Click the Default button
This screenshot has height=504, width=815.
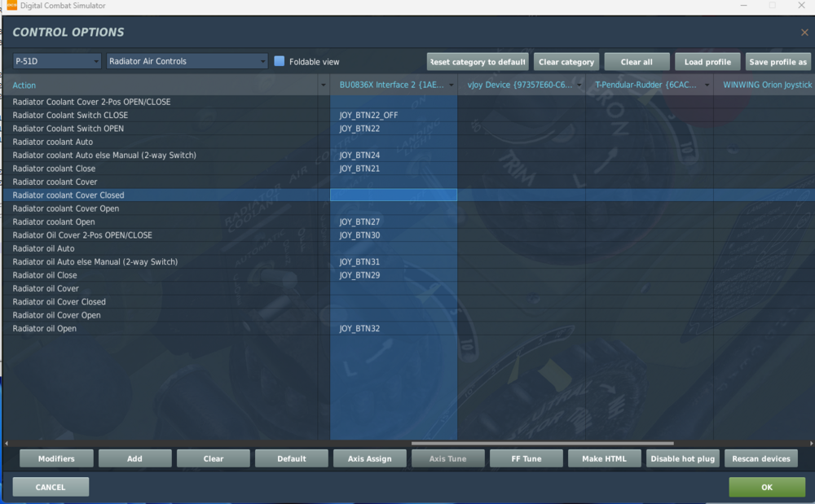click(x=292, y=459)
